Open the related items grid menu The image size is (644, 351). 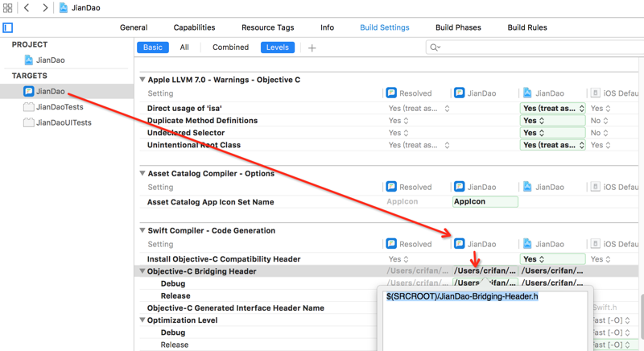[7, 8]
